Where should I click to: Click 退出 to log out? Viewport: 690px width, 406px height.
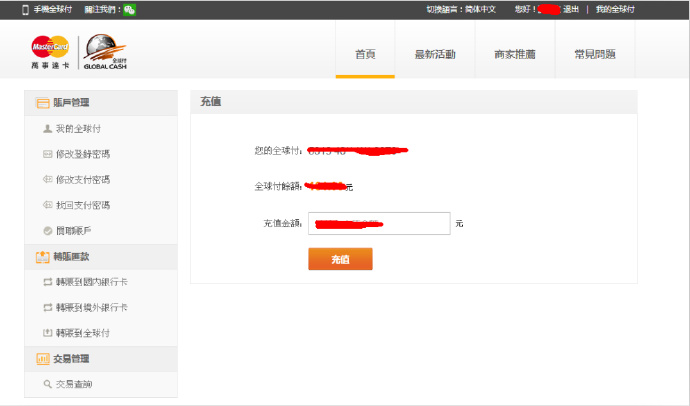[571, 9]
